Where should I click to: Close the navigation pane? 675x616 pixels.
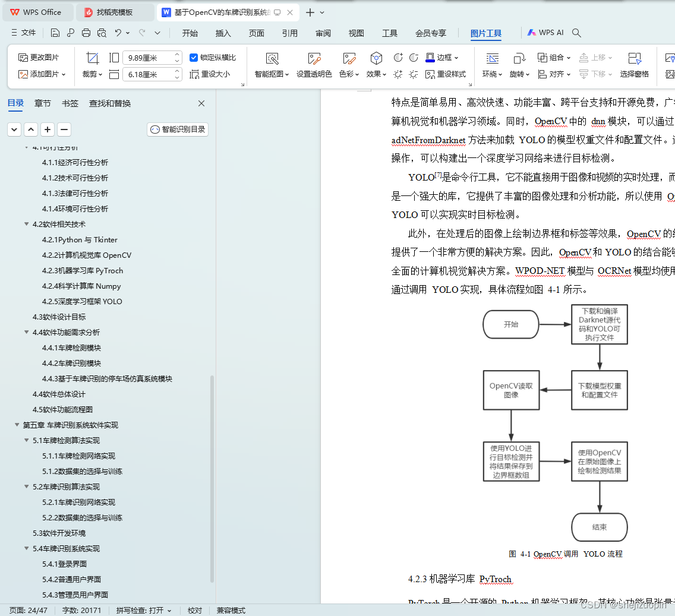pos(201,103)
